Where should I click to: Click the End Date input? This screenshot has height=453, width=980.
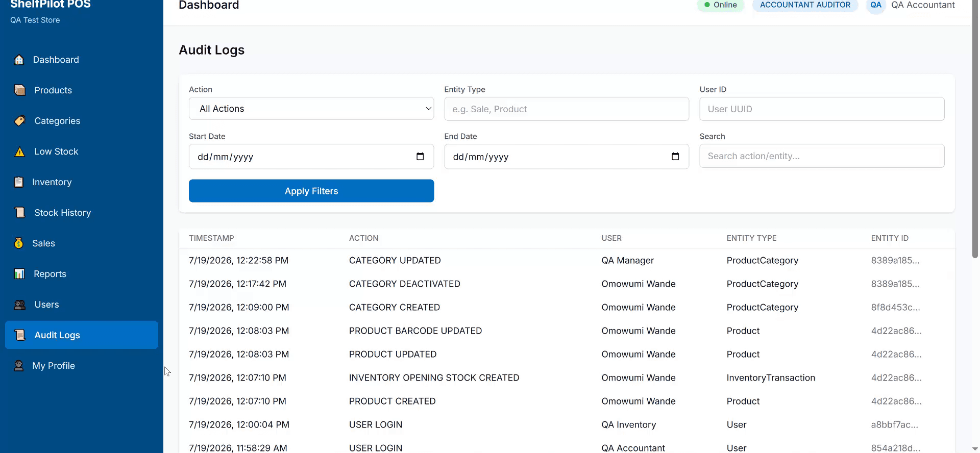coord(567,157)
